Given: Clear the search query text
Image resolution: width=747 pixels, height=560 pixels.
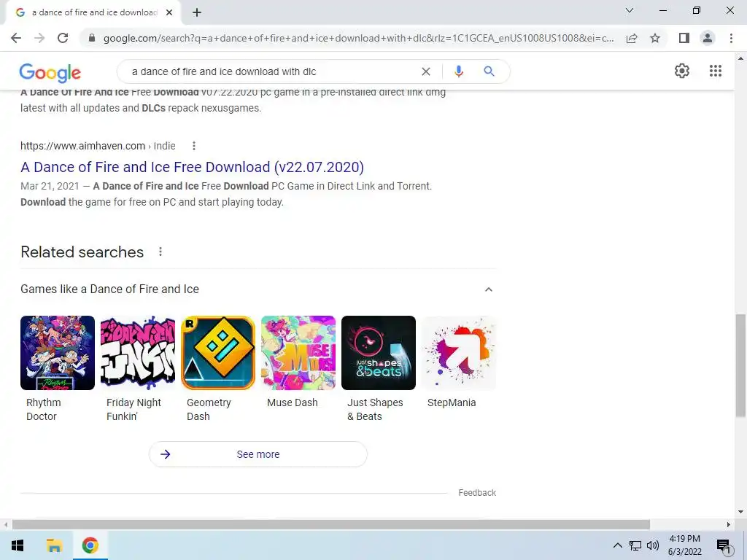Looking at the screenshot, I should pyautogui.click(x=426, y=71).
